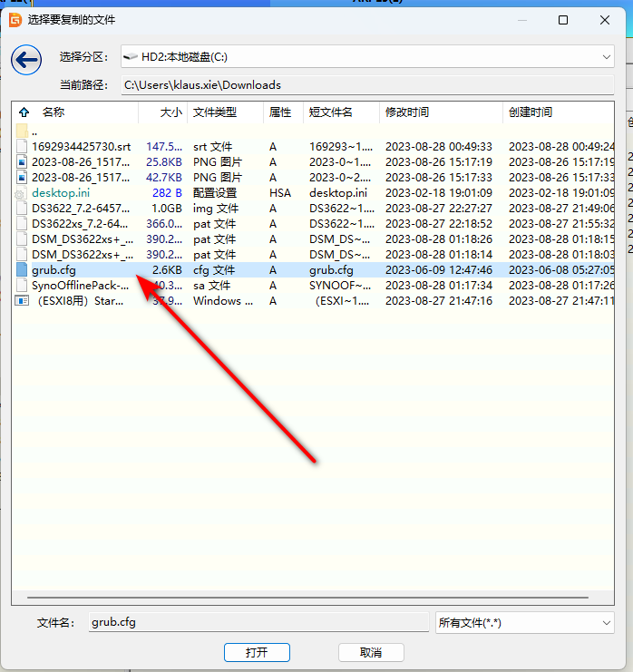This screenshot has width=633, height=672.
Task: Click the 配置设置 file type cell
Action: click(x=215, y=193)
